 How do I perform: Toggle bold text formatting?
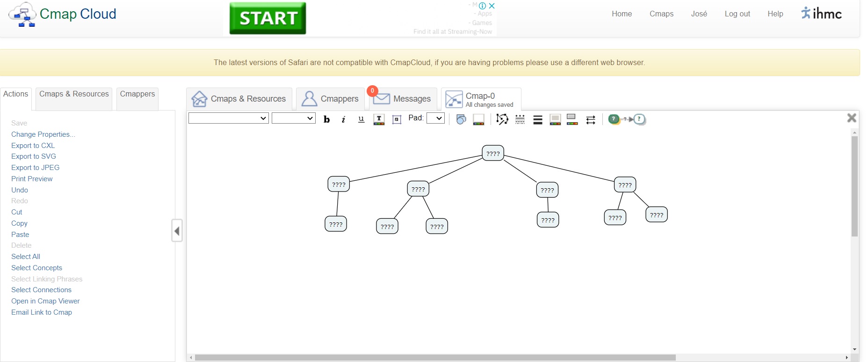point(326,119)
